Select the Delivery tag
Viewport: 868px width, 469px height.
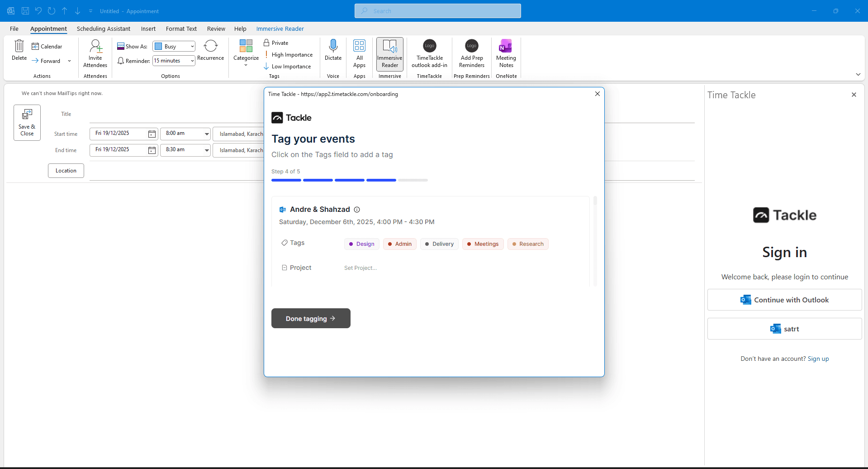tap(439, 244)
